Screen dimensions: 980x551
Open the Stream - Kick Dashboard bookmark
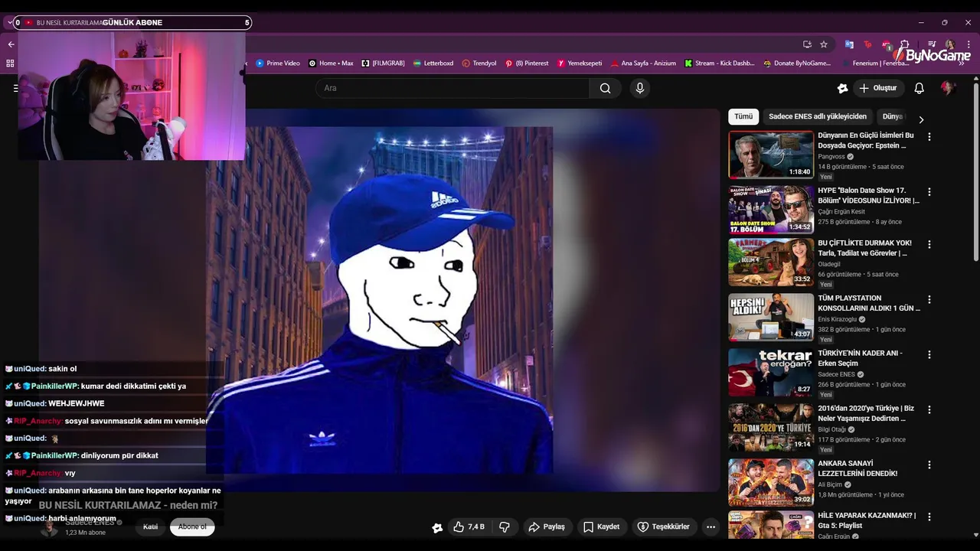(720, 64)
